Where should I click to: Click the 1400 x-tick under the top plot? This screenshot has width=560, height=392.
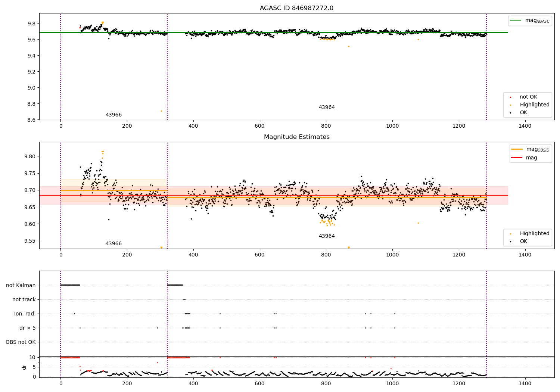point(525,126)
